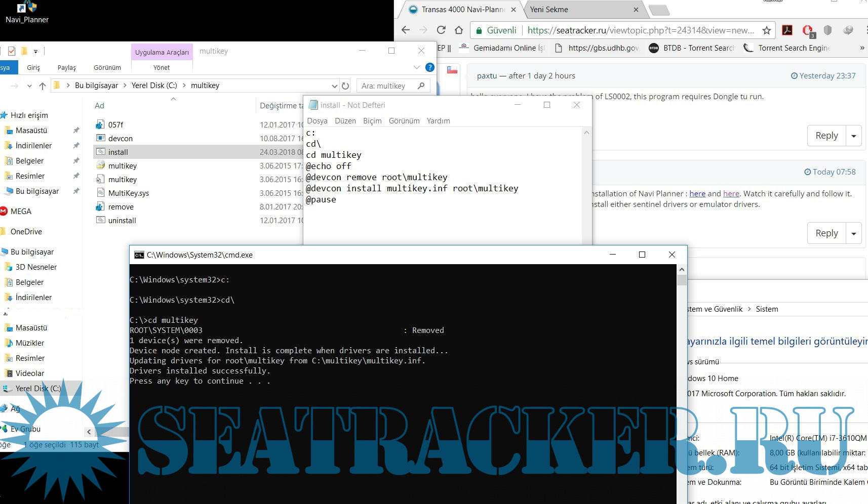Open address bar history dropdown
868x504 pixels.
coord(334,86)
